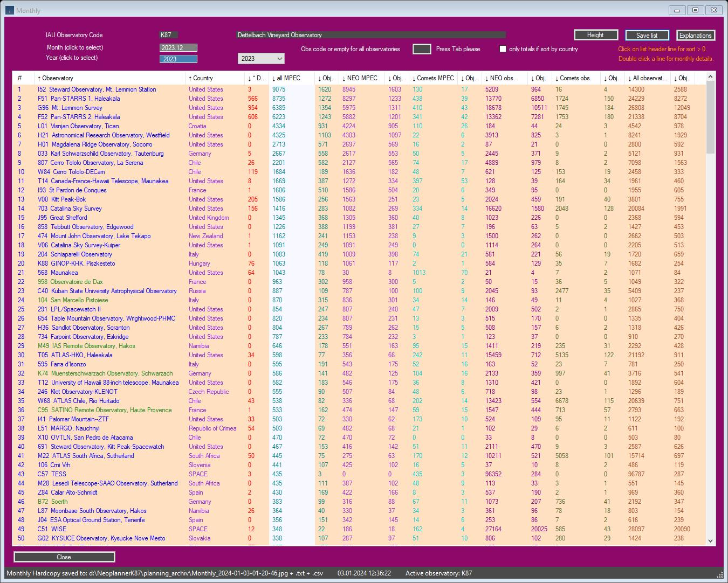Select row '807 Cerro Tololo Observatory, La Serena'
This screenshot has height=583, width=728.
pos(359,163)
